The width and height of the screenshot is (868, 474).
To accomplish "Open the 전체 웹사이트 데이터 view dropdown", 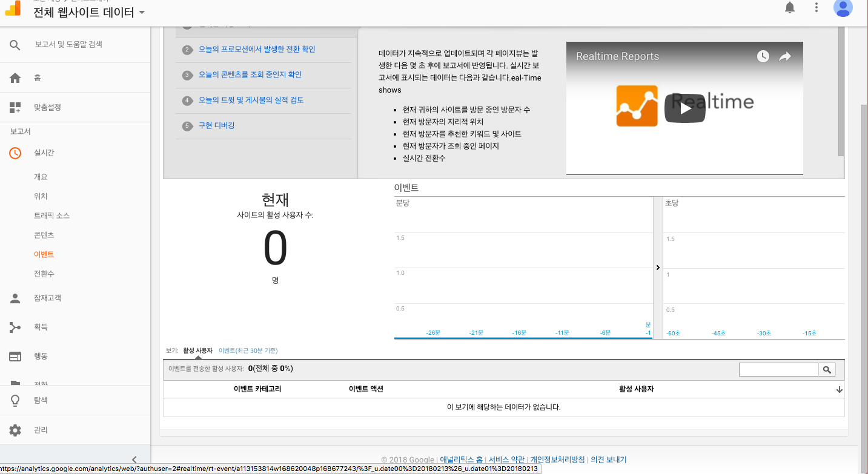I will pos(89,12).
